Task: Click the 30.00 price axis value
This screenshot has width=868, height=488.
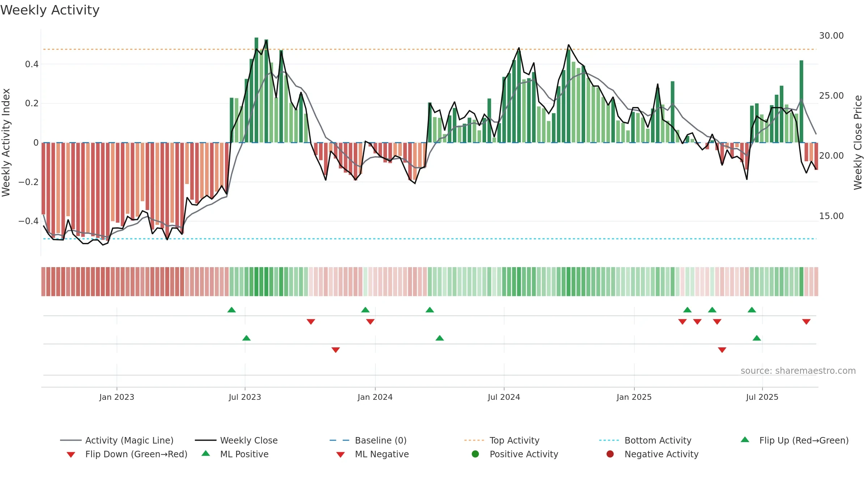Action: pos(831,36)
